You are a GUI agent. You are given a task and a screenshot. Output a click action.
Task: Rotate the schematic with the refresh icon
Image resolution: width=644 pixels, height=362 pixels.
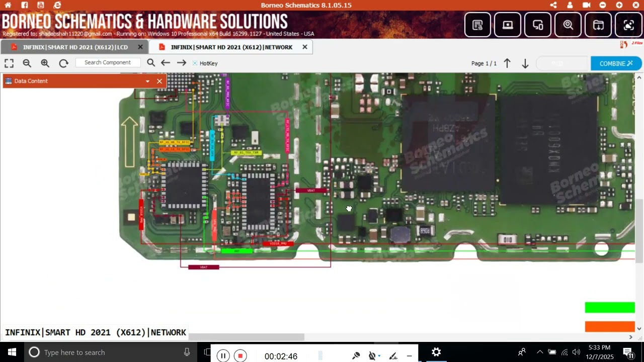[x=63, y=63]
